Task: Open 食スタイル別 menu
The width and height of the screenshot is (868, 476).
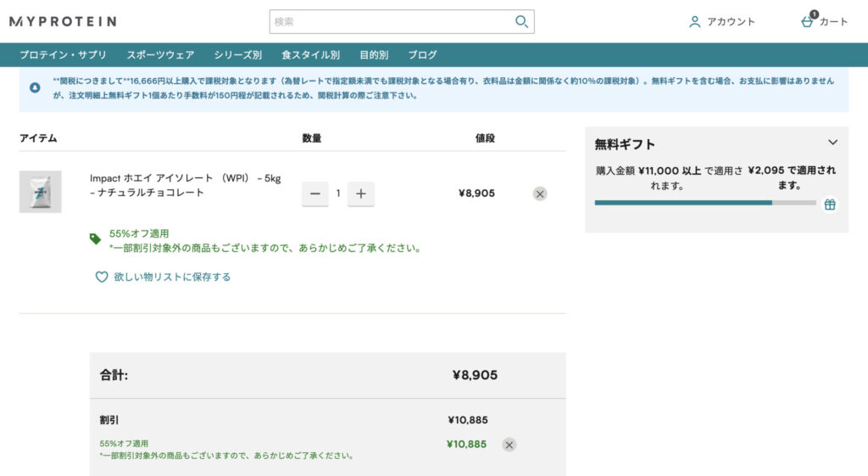Action: (310, 55)
